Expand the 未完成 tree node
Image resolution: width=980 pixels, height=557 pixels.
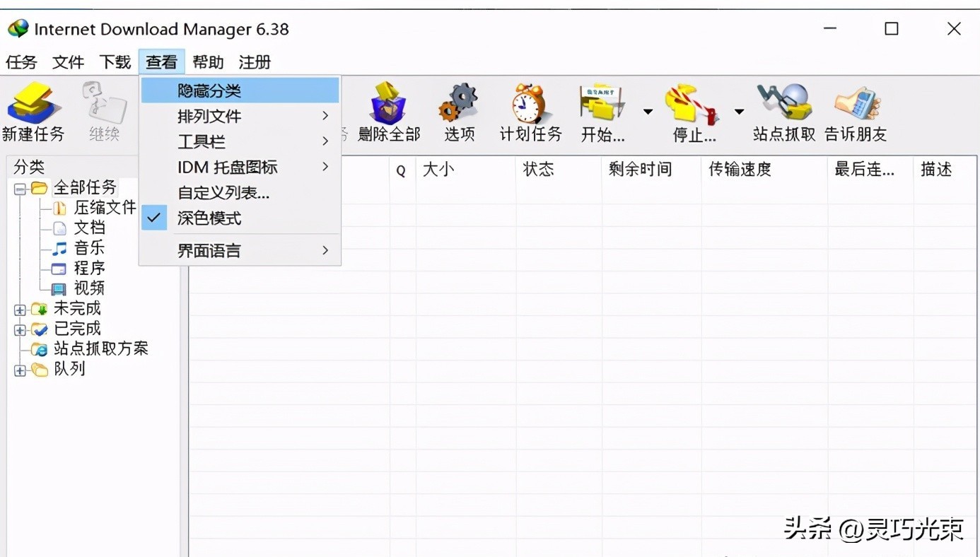coord(18,308)
